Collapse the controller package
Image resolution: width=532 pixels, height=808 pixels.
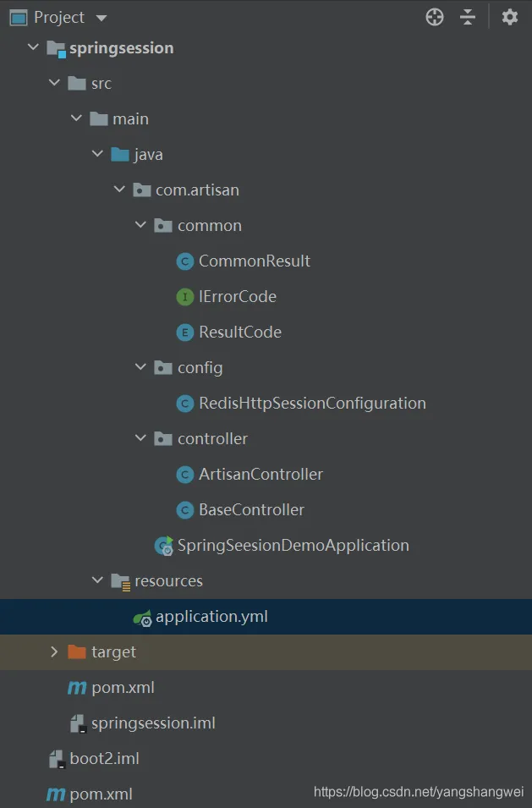(140, 439)
